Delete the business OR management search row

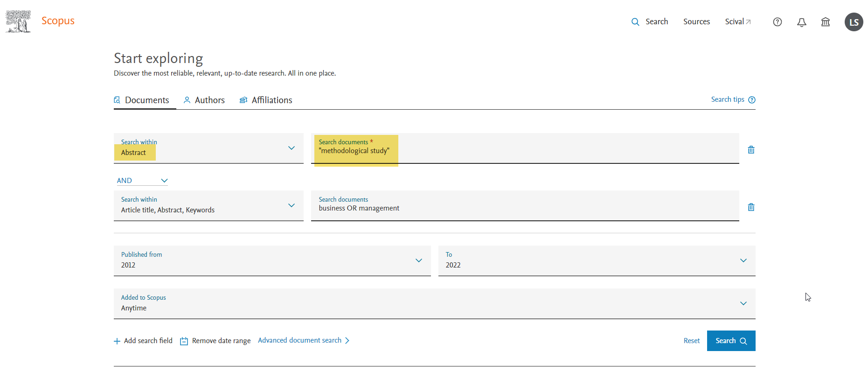pos(751,207)
